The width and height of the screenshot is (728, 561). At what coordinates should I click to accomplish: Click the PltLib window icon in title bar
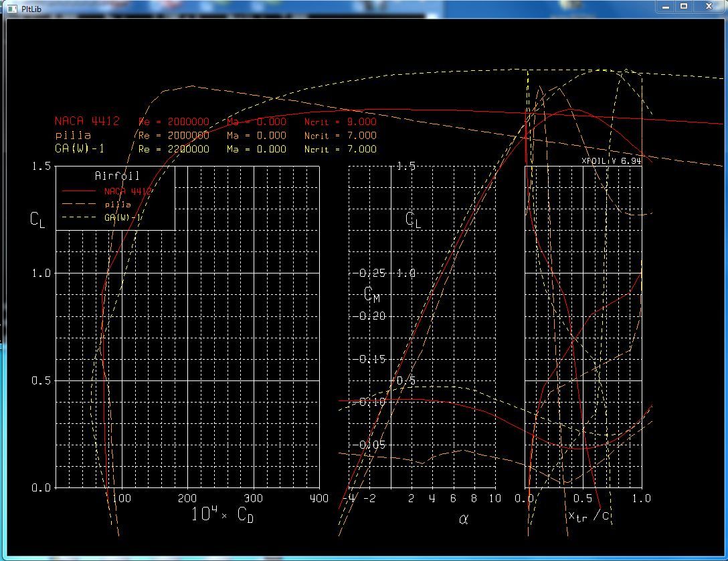[x=11, y=9]
